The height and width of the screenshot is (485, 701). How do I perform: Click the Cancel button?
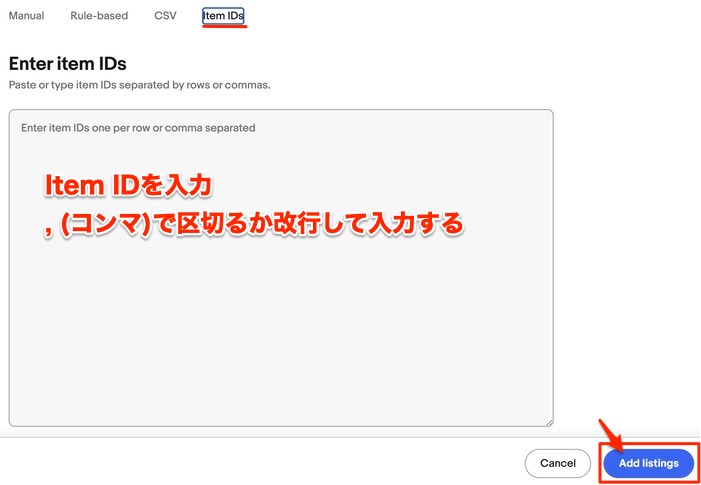click(557, 463)
